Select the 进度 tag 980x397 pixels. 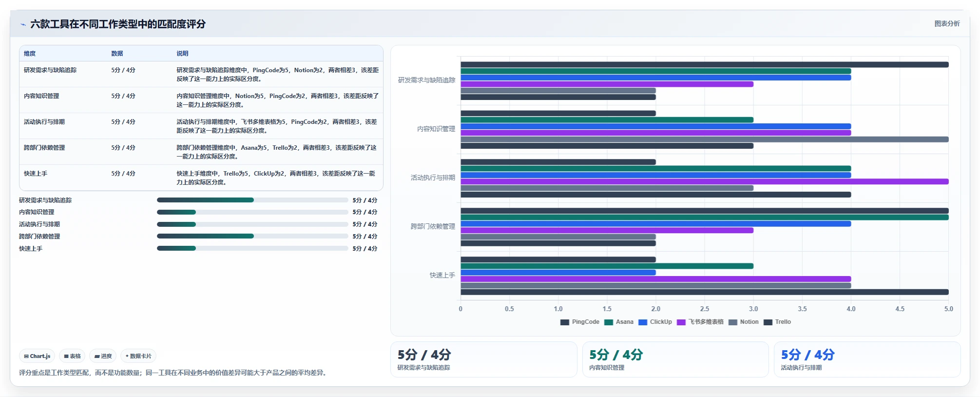(103, 356)
